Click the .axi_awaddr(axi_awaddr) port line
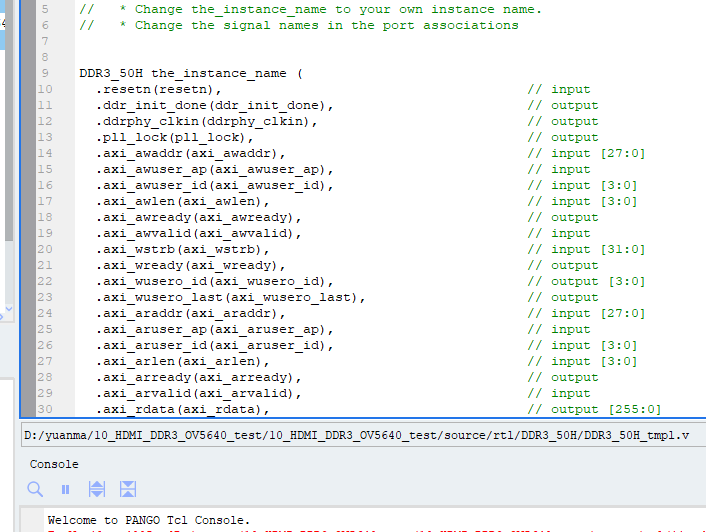706x532 pixels. pos(190,153)
